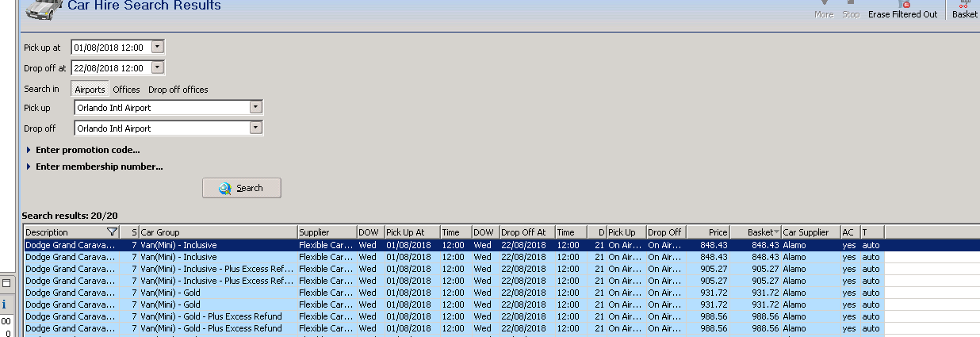Sort by the Car Group column header
The image size is (980, 337).
(x=218, y=232)
